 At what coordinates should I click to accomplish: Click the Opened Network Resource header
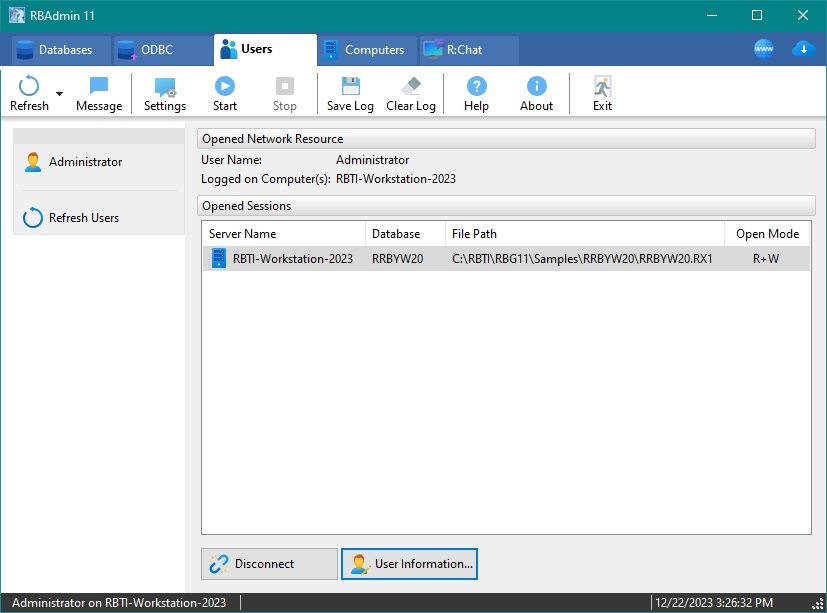(x=506, y=139)
